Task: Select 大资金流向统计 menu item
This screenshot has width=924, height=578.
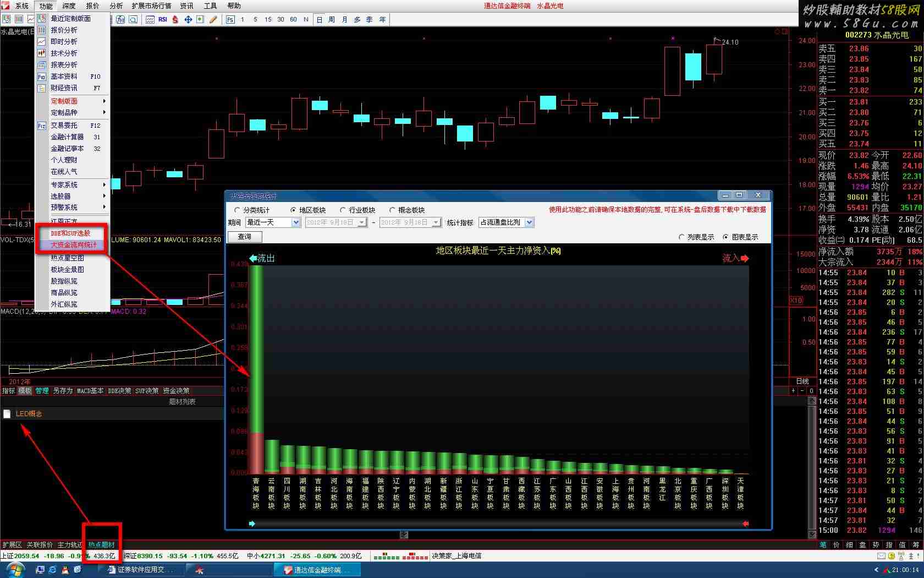Action: pos(73,245)
